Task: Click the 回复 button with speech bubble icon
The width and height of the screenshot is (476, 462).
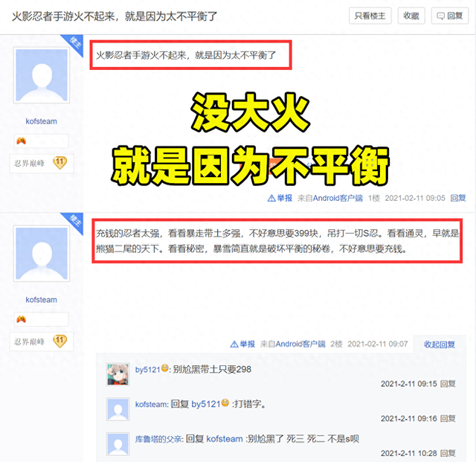Action: point(449,16)
